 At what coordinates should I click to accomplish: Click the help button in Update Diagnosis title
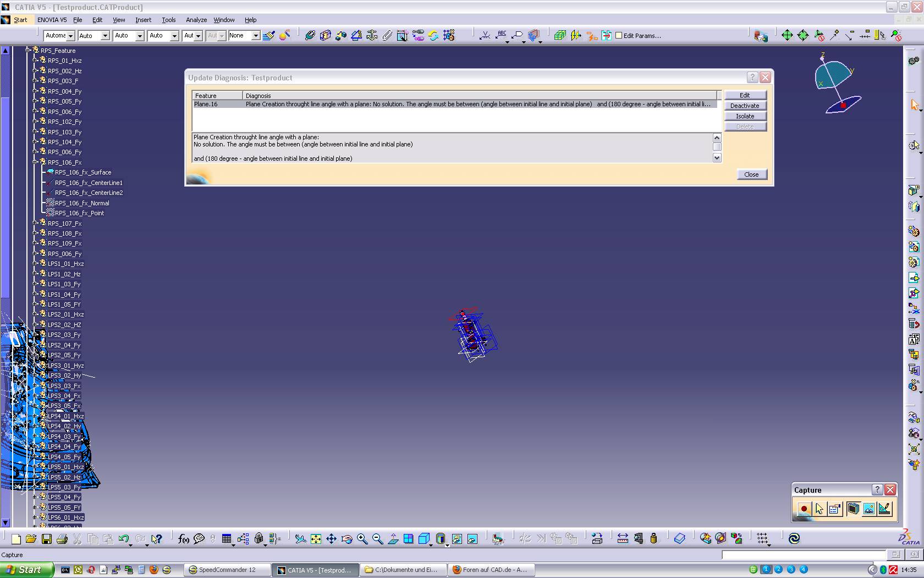[x=752, y=77]
